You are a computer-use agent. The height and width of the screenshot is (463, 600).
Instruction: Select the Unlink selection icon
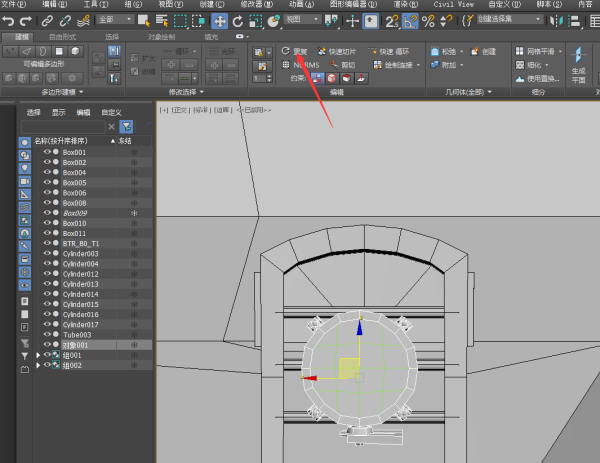tap(65, 21)
